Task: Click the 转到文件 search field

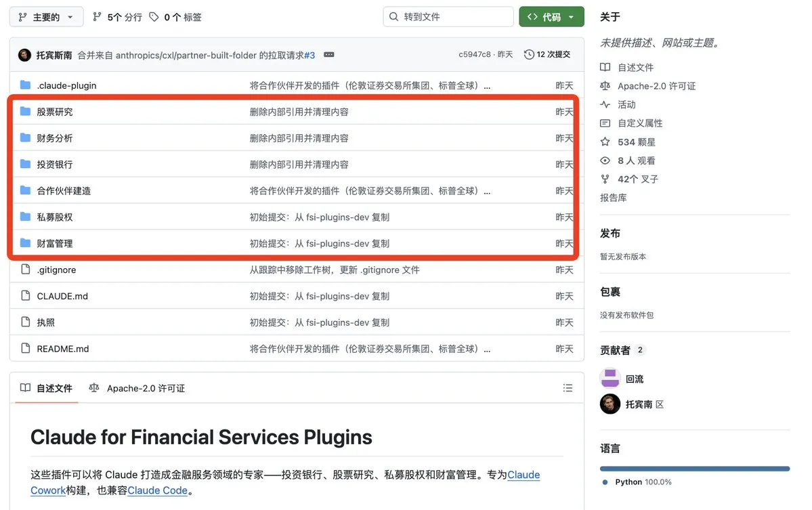Action: pos(448,17)
